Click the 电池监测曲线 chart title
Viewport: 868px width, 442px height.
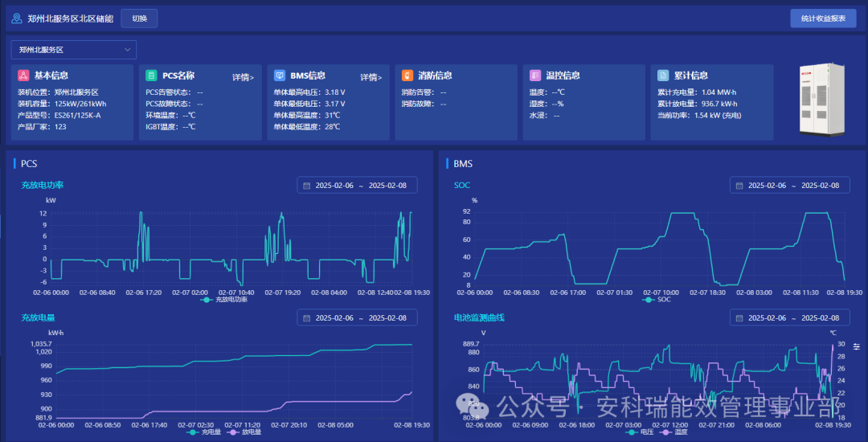click(479, 317)
